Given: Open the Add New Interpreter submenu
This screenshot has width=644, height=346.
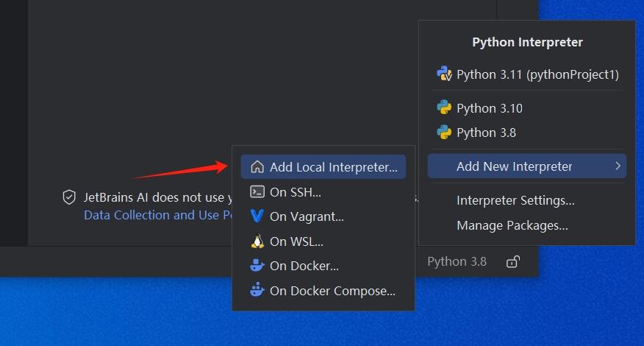Looking at the screenshot, I should pos(527,166).
